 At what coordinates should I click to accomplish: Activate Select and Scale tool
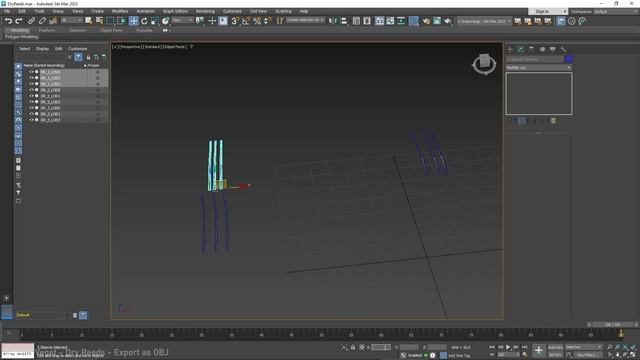click(x=155, y=21)
